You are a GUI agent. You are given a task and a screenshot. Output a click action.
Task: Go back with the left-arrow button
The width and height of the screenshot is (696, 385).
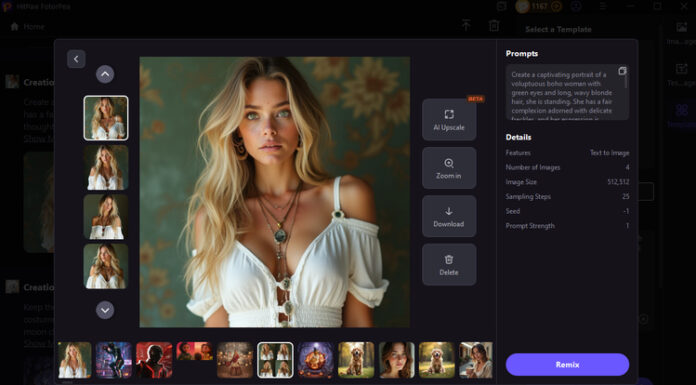coord(76,59)
